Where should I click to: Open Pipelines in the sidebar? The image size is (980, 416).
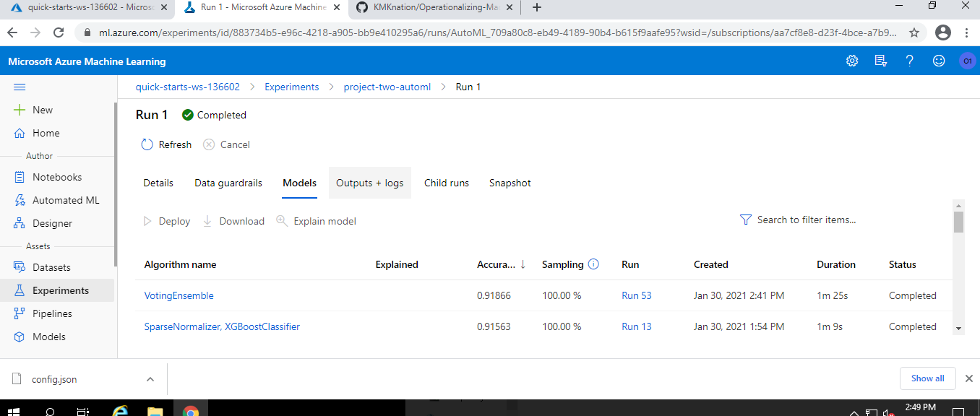pyautogui.click(x=53, y=313)
